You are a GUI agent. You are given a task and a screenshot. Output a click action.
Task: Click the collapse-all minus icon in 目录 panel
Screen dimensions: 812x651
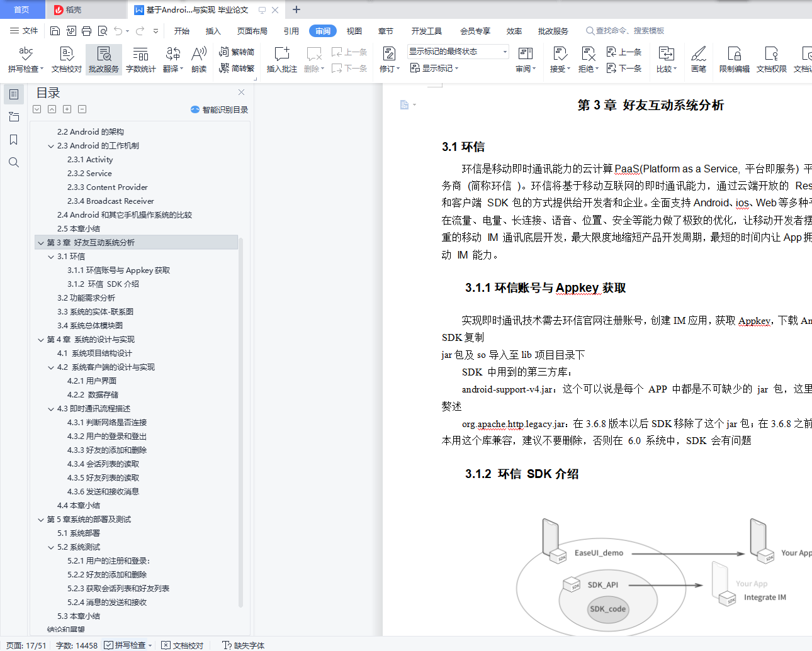pos(82,109)
